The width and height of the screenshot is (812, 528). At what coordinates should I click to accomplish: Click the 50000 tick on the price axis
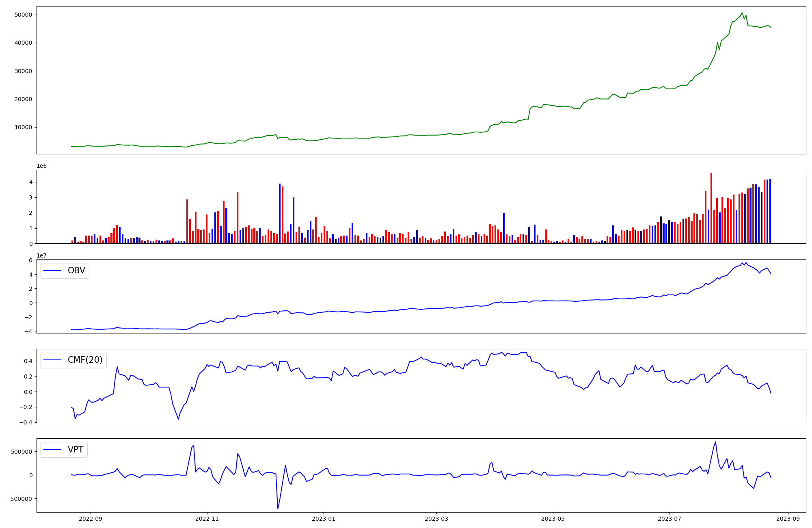tap(23, 15)
